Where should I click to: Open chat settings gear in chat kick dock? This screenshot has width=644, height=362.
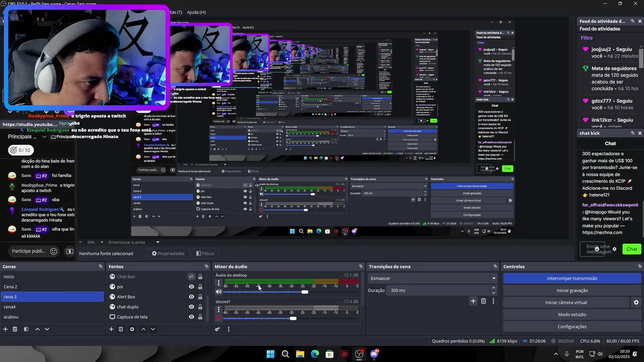(x=614, y=249)
